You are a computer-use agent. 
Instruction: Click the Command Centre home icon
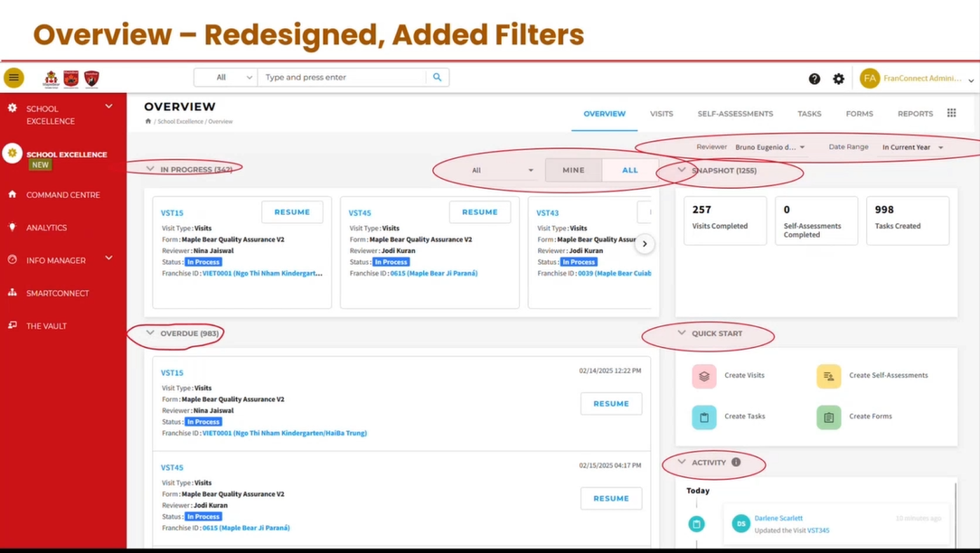12,194
